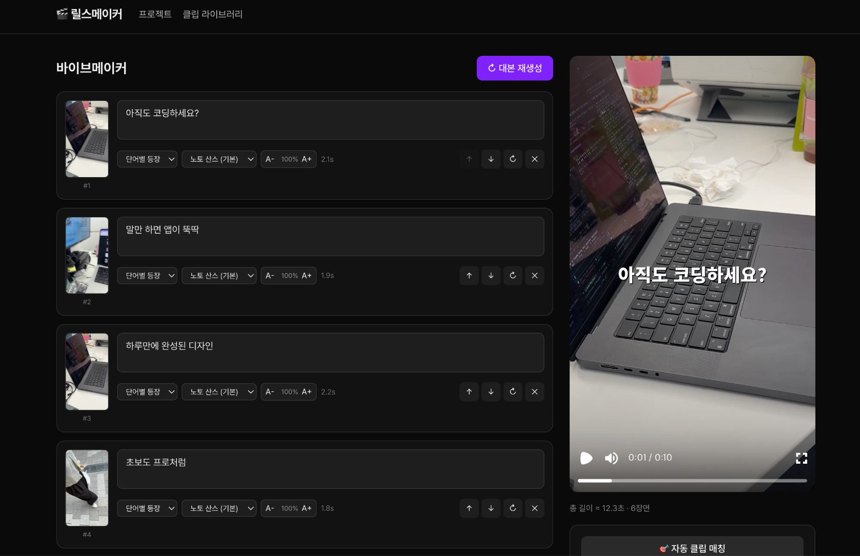Click the 자동 클립 매칭 button

click(x=692, y=548)
